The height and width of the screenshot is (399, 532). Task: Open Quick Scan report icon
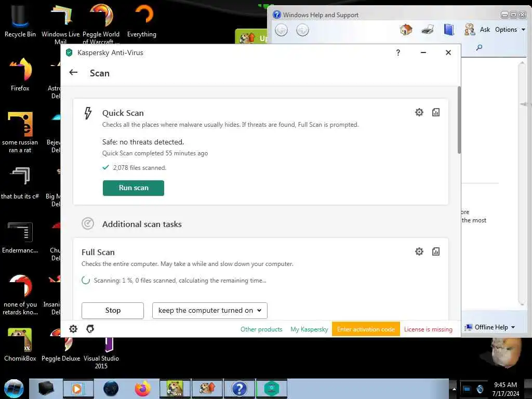tap(436, 112)
